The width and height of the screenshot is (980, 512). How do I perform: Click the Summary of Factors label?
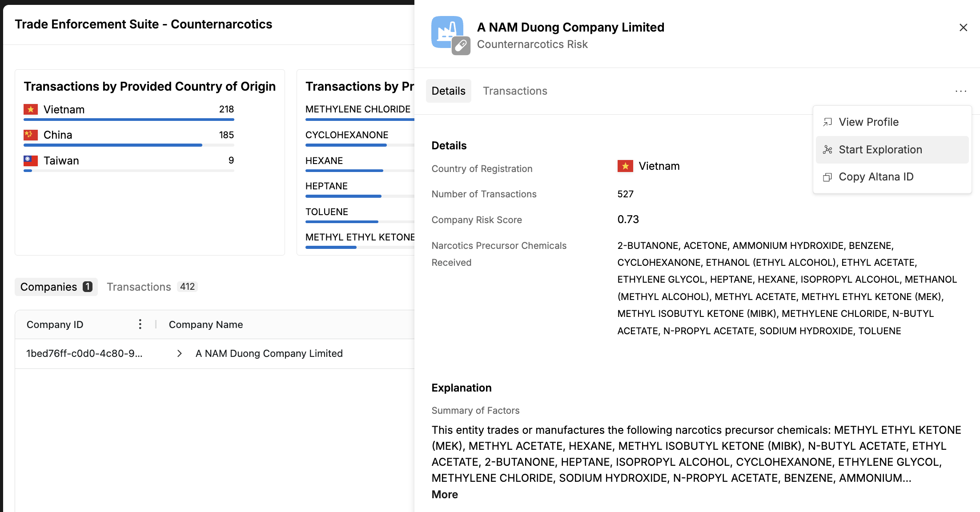point(475,411)
